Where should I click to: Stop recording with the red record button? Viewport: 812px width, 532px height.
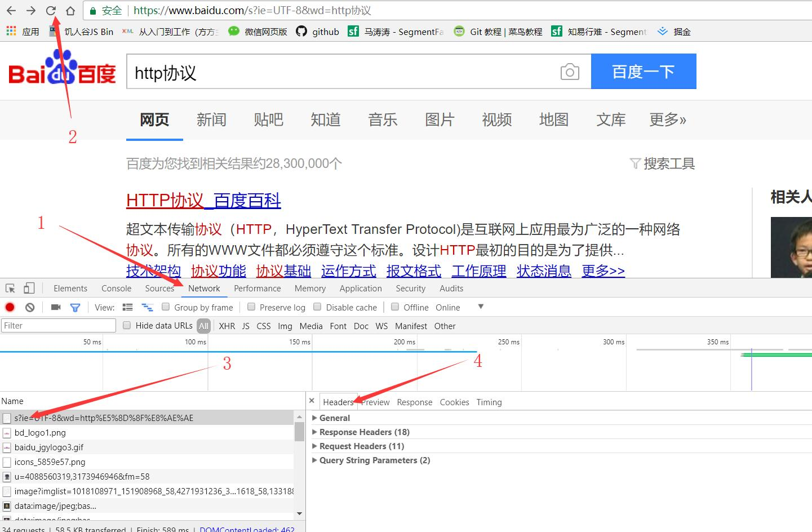point(10,307)
